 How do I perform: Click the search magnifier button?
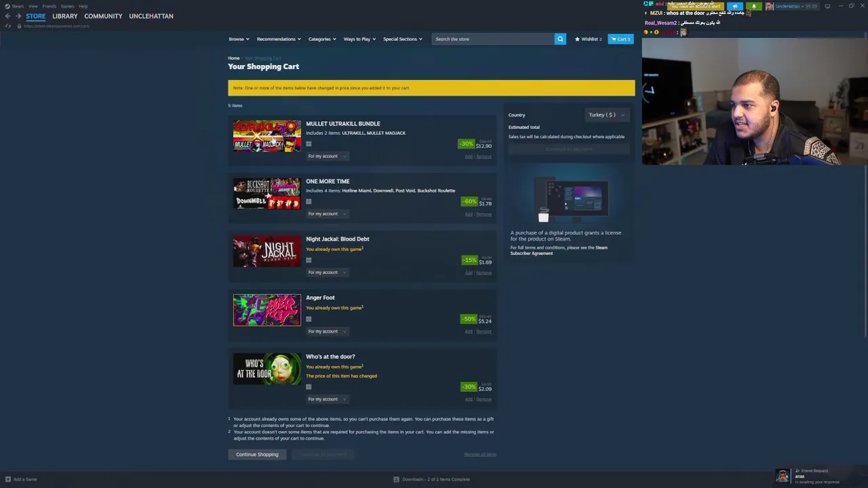tap(560, 39)
